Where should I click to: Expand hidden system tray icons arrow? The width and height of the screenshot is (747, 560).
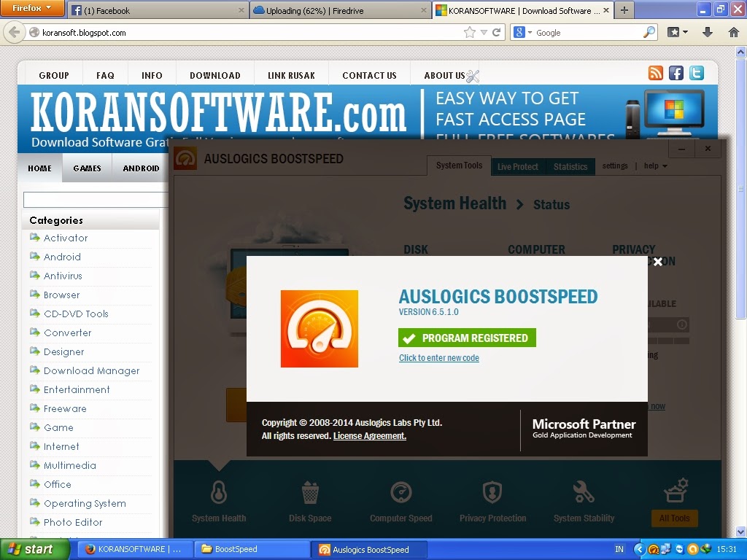point(639,549)
